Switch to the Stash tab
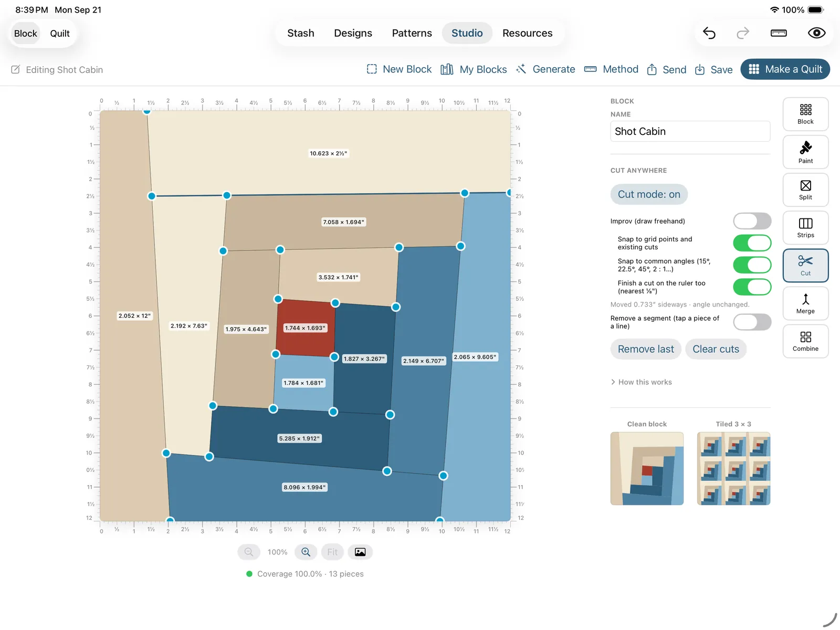Screen dimensions: 840x630 (301, 33)
